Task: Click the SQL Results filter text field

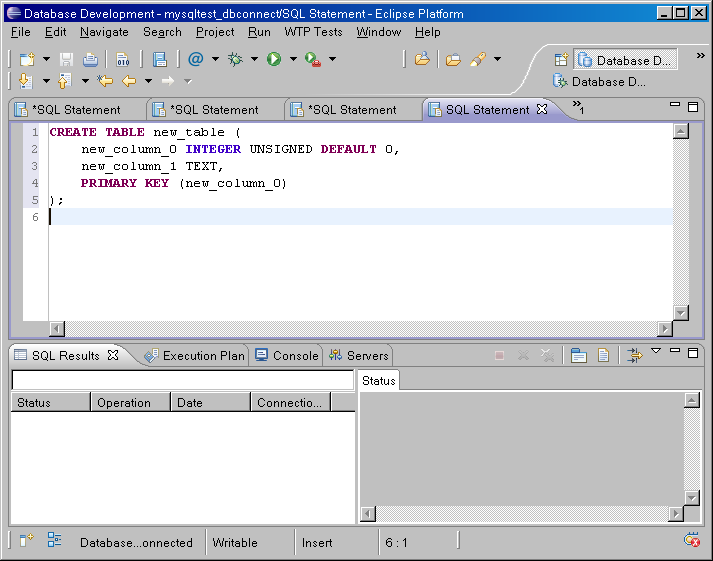Action: click(x=182, y=380)
